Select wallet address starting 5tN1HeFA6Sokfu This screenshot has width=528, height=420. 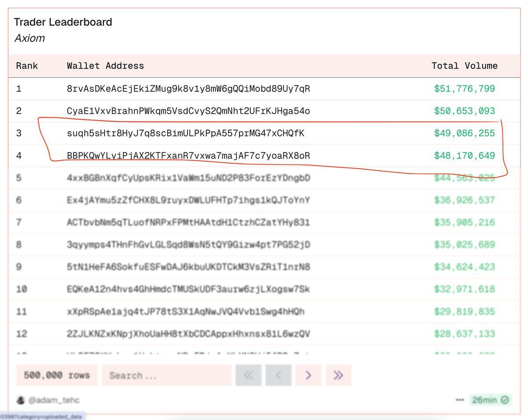coord(188,267)
